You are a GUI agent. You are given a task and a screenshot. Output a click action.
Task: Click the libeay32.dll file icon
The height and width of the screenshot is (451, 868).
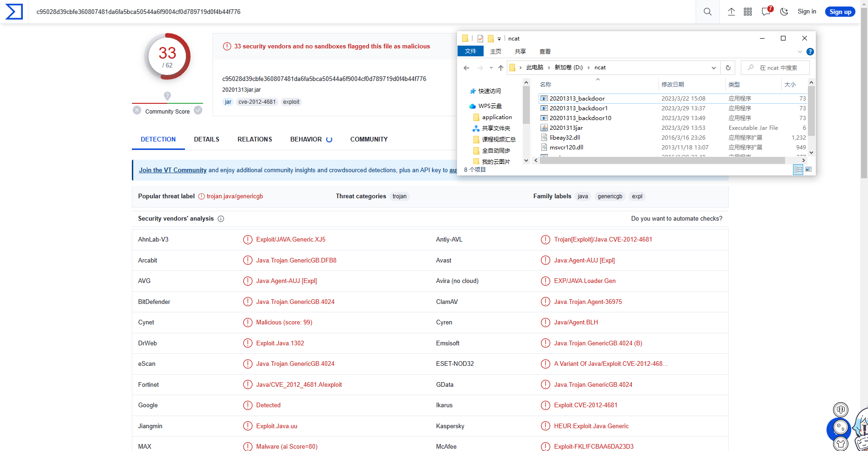point(544,138)
